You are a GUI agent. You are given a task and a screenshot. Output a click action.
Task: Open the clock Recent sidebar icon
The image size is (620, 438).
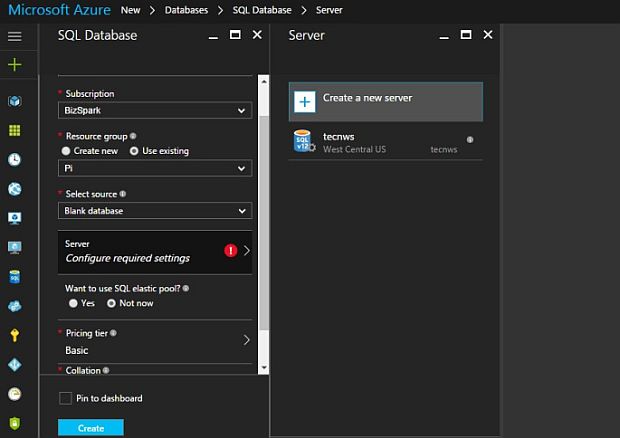[x=15, y=160]
